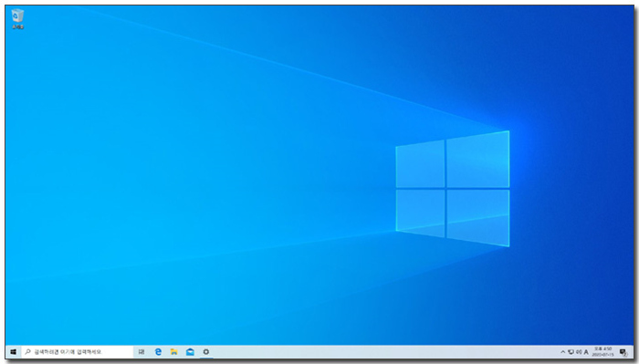Open the Windows Start menu
639x364 pixels.
(13, 352)
